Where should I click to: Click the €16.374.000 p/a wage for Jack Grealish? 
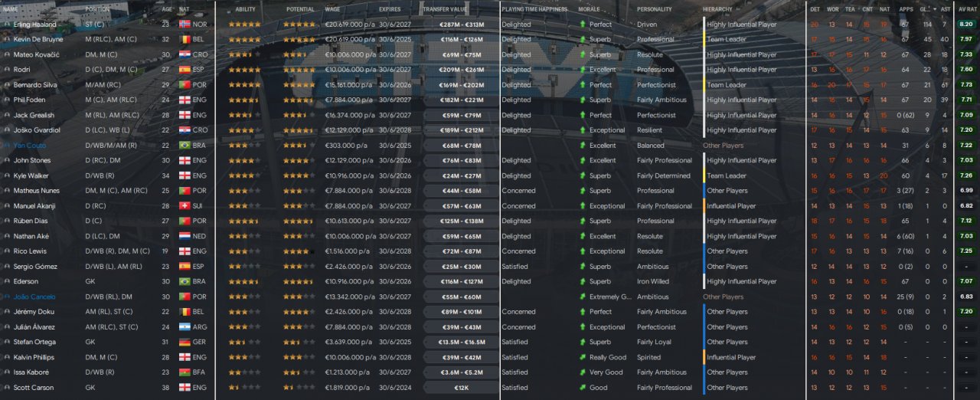click(349, 115)
